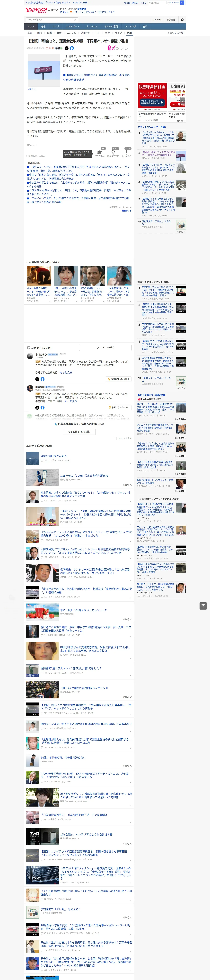Open the エキスパート navigation tab
210x980 pixels.
[x=72, y=26]
